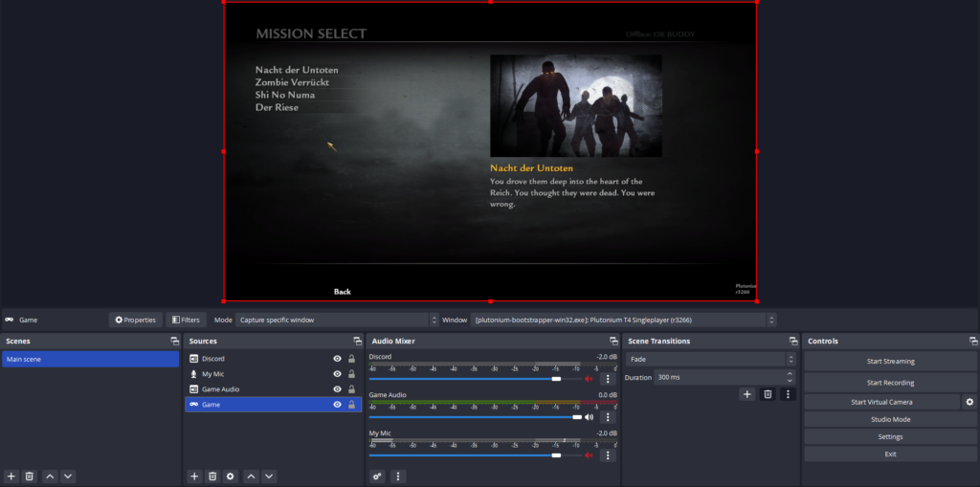Open transition properties three-dot menu
980x487 pixels.
coord(789,394)
